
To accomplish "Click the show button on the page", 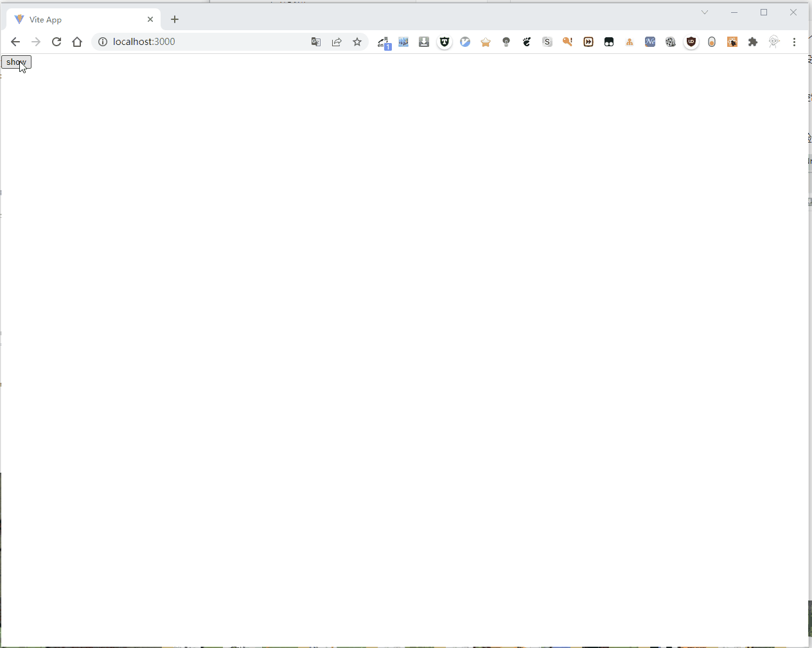I will click(16, 62).
